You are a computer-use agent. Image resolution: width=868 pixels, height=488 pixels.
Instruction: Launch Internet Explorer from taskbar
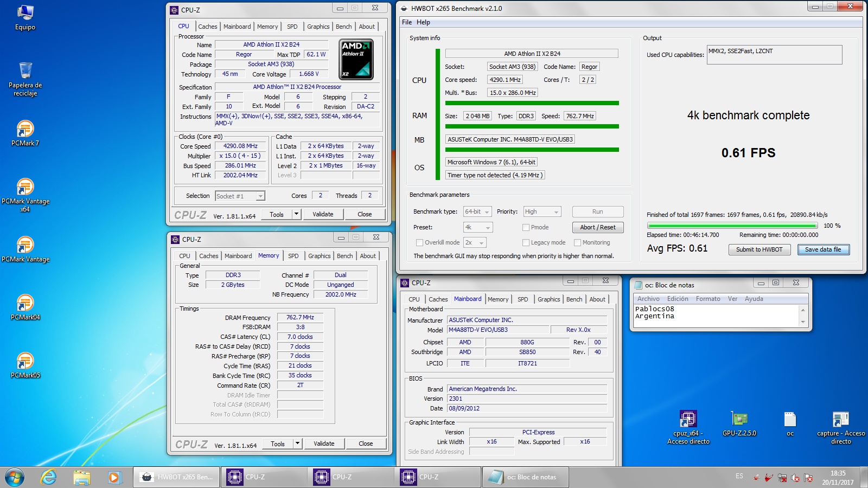(48, 477)
